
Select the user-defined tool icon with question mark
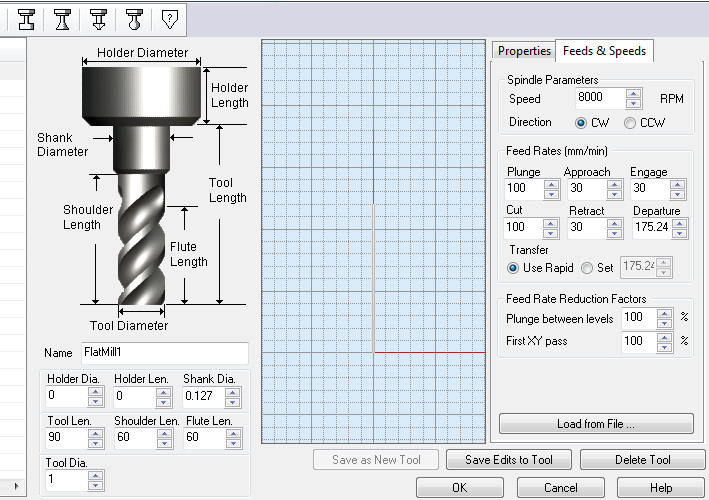[x=170, y=19]
